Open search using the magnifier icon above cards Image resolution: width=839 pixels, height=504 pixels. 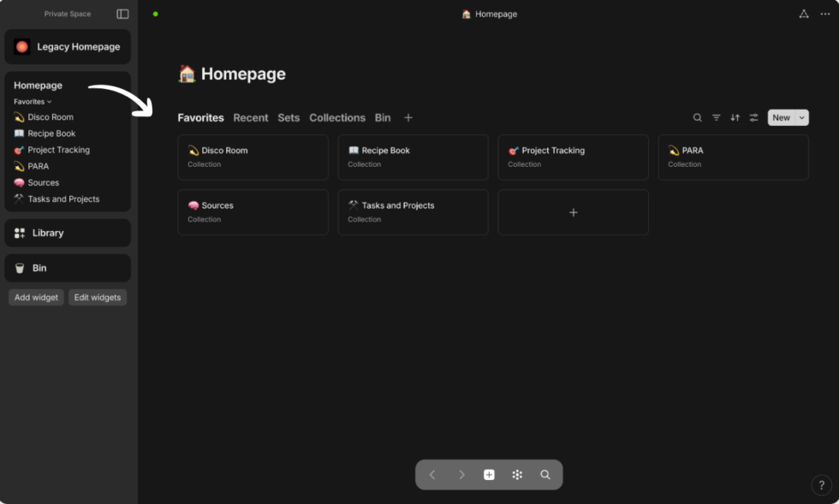pos(696,117)
